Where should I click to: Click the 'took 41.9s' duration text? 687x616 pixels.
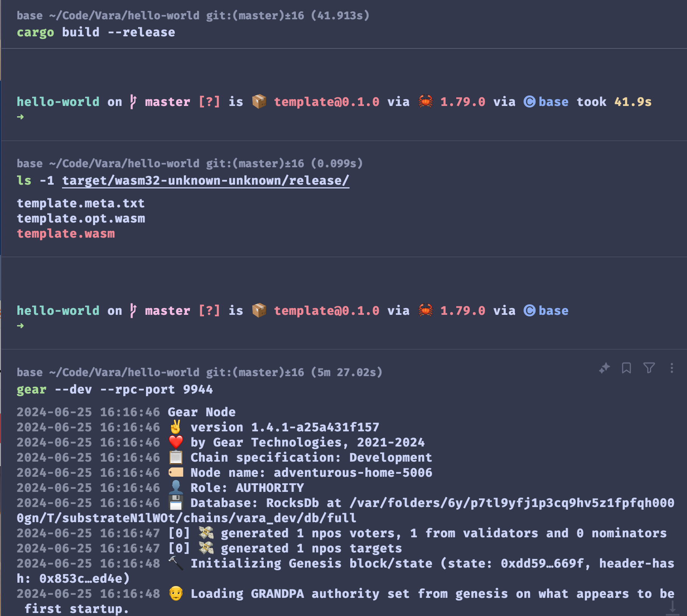(x=614, y=102)
